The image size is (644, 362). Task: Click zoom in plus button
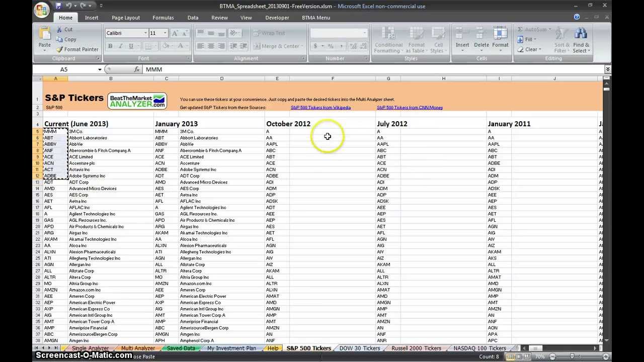click(606, 356)
